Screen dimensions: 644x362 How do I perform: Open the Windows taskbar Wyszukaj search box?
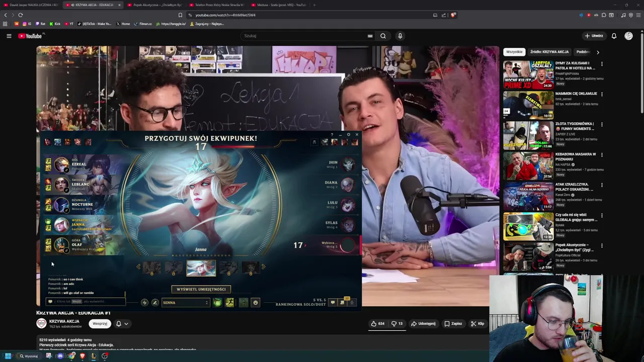pyautogui.click(x=28, y=356)
